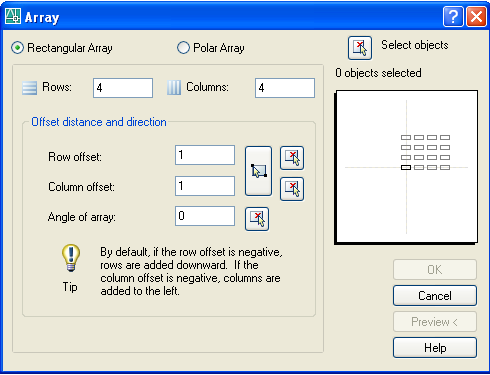The width and height of the screenshot is (490, 375).
Task: Click the Select objects pick icon
Action: click(x=360, y=48)
